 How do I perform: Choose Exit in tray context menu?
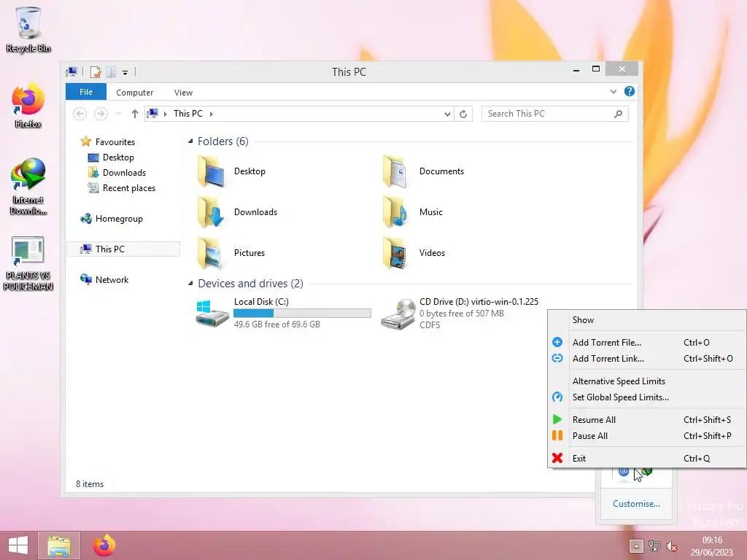pyautogui.click(x=647, y=458)
